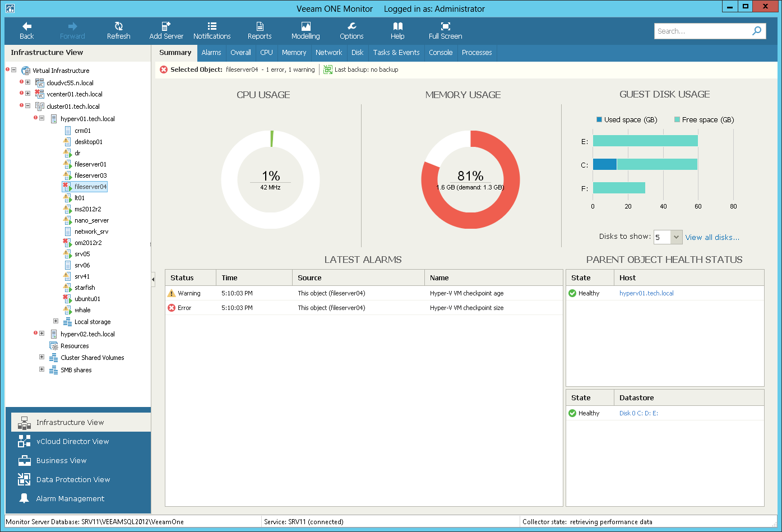Switch to Full Screen mode icon
Image resolution: width=782 pixels, height=532 pixels.
click(x=446, y=26)
